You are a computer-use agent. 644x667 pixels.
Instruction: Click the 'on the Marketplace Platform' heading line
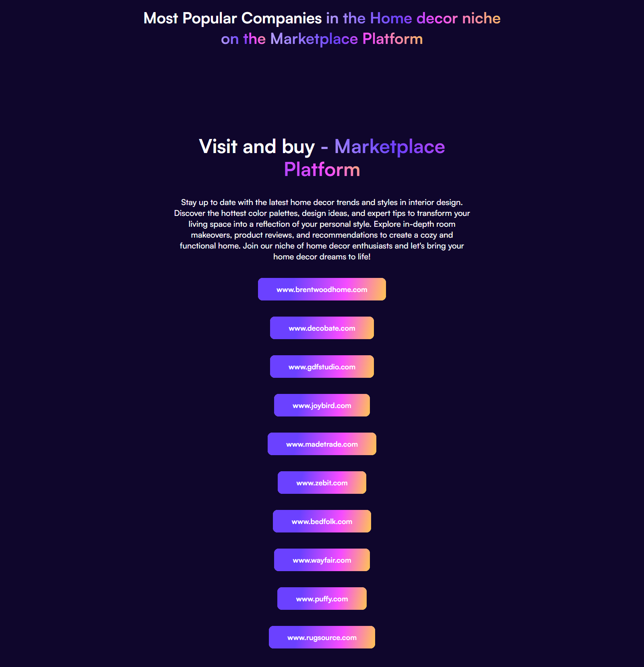click(x=322, y=39)
